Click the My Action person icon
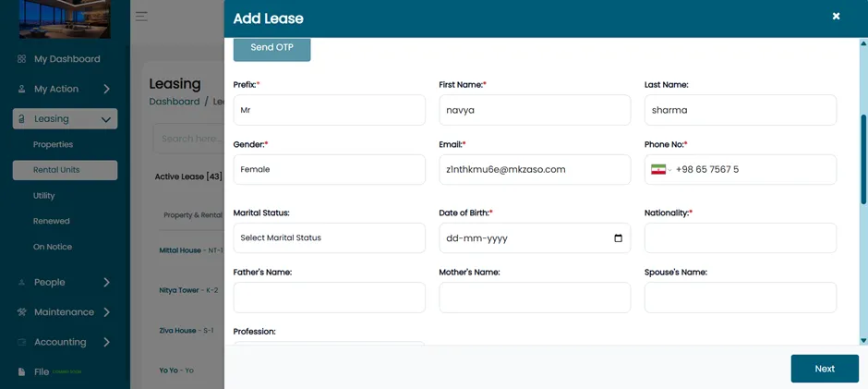This screenshot has height=389, width=868. [21, 89]
